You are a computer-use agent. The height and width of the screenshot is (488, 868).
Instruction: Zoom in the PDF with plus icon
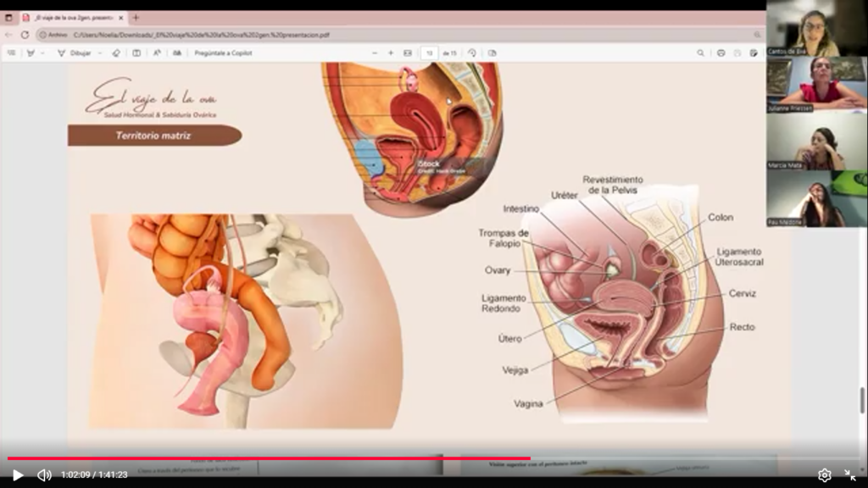[x=391, y=53]
